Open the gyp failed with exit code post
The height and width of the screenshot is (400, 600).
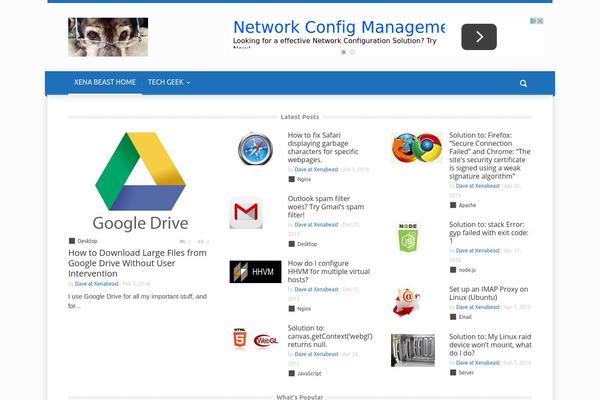(489, 233)
